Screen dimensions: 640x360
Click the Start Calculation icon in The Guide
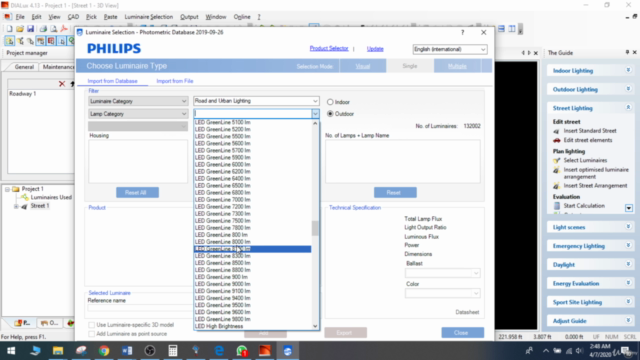pyautogui.click(x=556, y=206)
